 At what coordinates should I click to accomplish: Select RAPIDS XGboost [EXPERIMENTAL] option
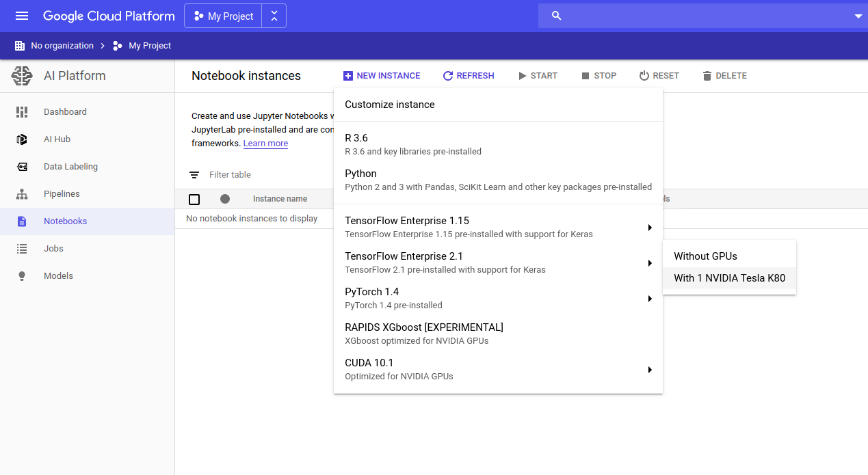[x=498, y=334]
